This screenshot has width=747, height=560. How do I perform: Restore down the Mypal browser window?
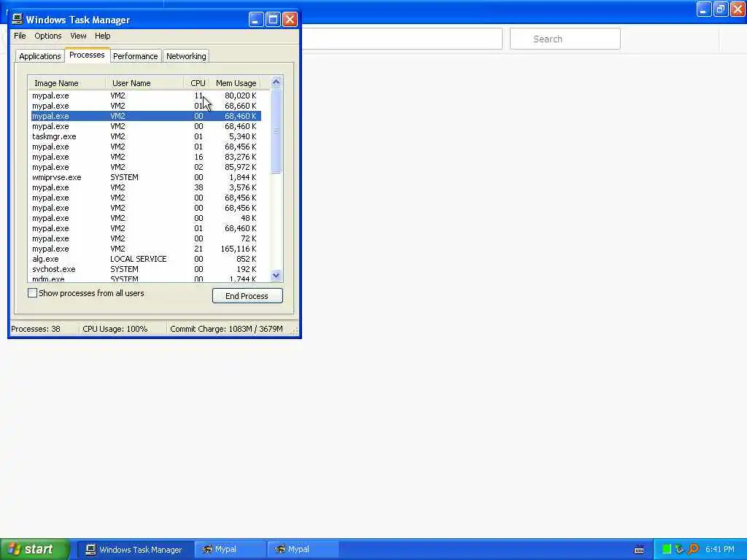pyautogui.click(x=721, y=9)
